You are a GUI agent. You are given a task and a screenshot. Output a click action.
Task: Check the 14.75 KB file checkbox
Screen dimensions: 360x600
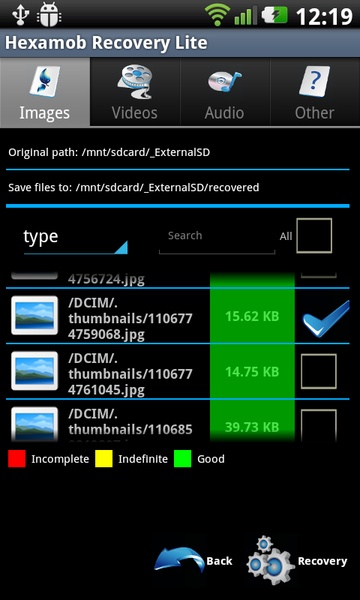coord(319,371)
